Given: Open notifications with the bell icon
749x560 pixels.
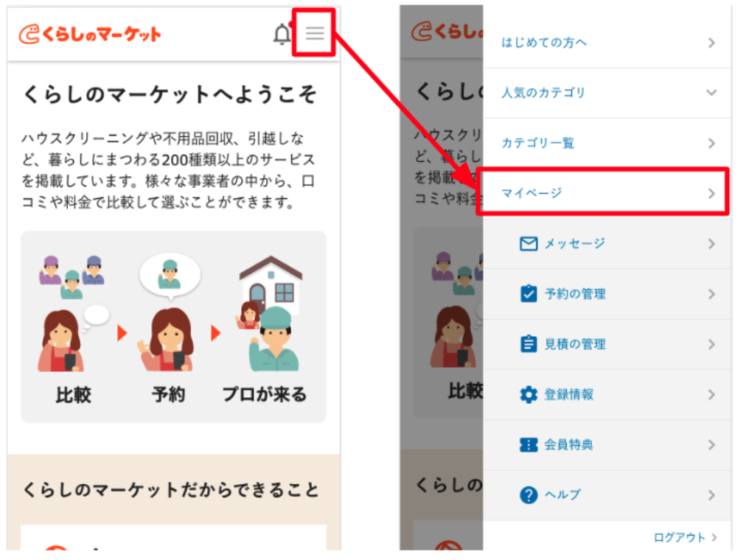Looking at the screenshot, I should pyautogui.click(x=282, y=33).
